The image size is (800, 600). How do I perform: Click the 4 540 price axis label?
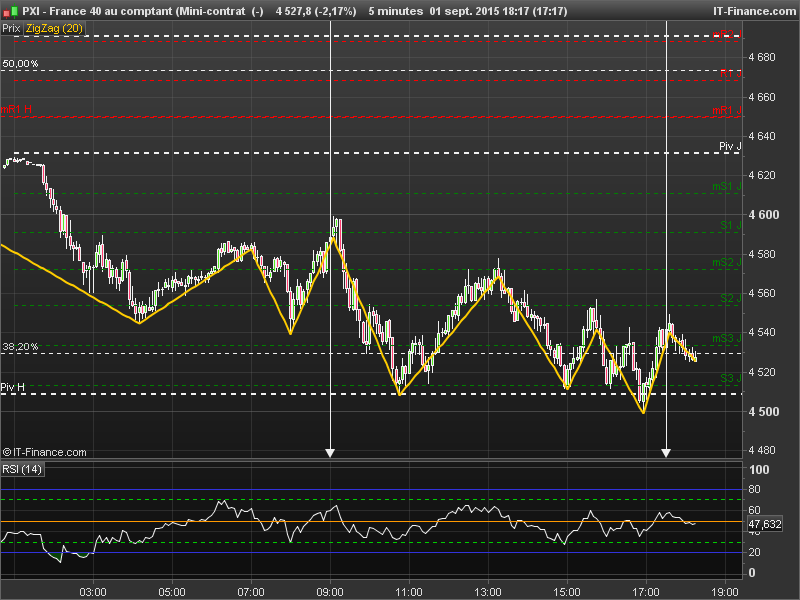762,333
